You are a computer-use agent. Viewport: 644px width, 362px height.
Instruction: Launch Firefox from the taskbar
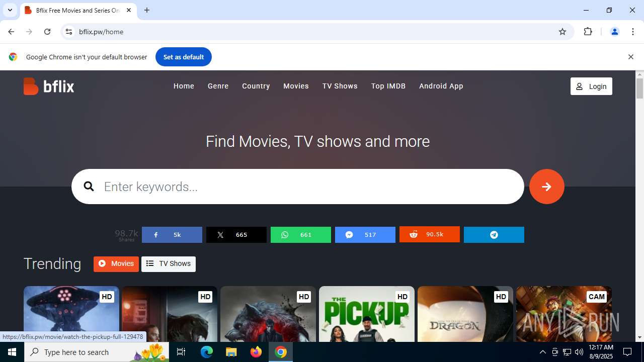click(256, 352)
